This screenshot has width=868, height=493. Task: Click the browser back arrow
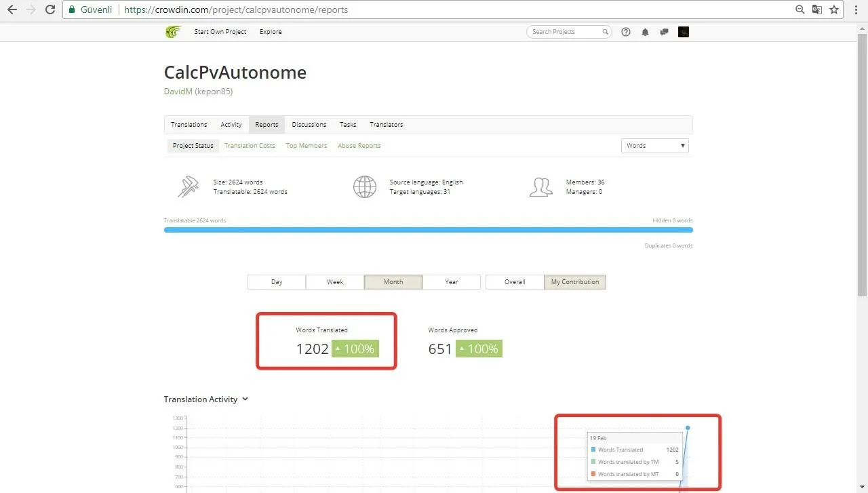(x=12, y=10)
